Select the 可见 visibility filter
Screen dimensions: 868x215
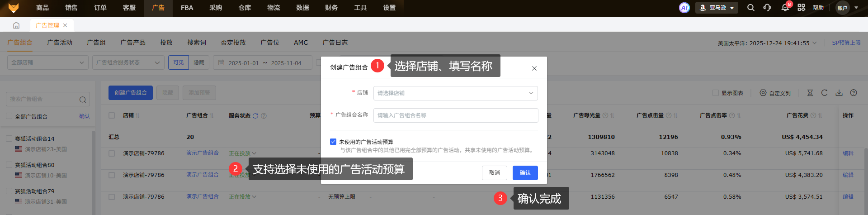pyautogui.click(x=179, y=62)
